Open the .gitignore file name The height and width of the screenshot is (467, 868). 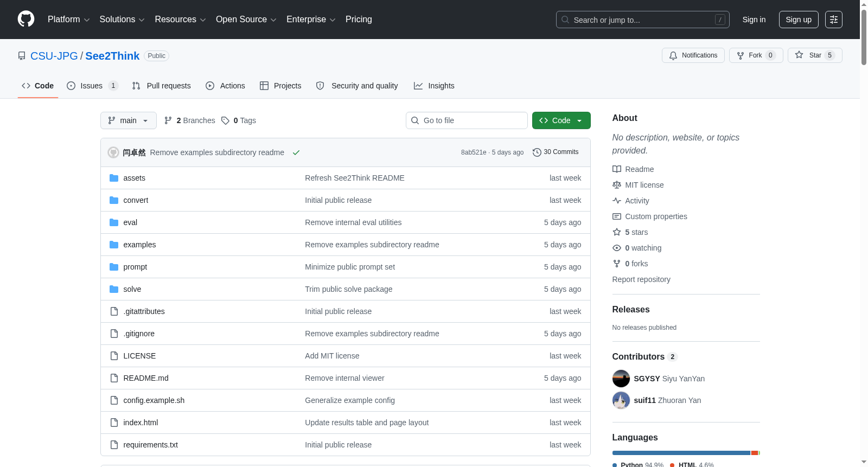(x=139, y=334)
